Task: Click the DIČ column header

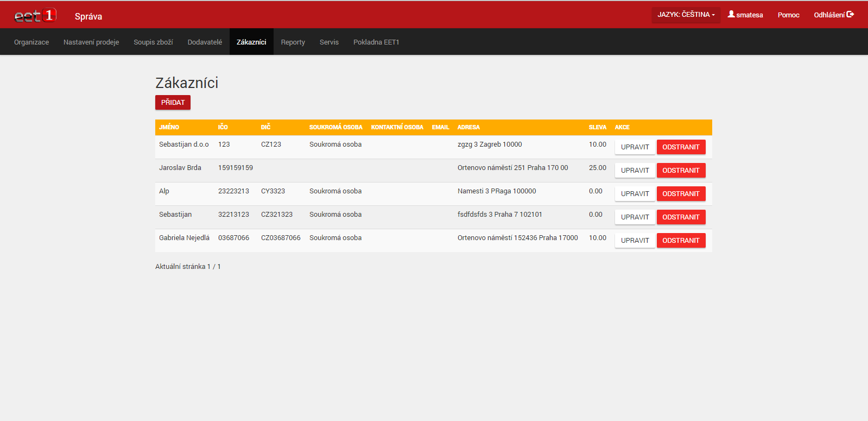Action: pyautogui.click(x=265, y=127)
